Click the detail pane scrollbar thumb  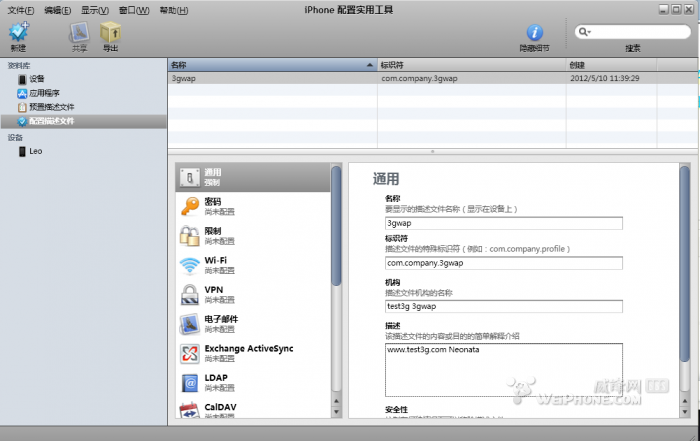684,263
